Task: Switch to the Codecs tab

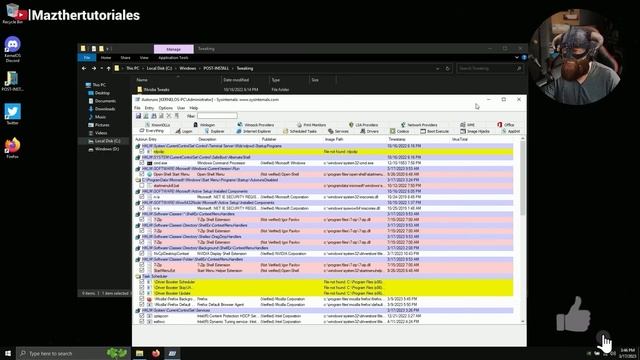Action: [x=400, y=131]
